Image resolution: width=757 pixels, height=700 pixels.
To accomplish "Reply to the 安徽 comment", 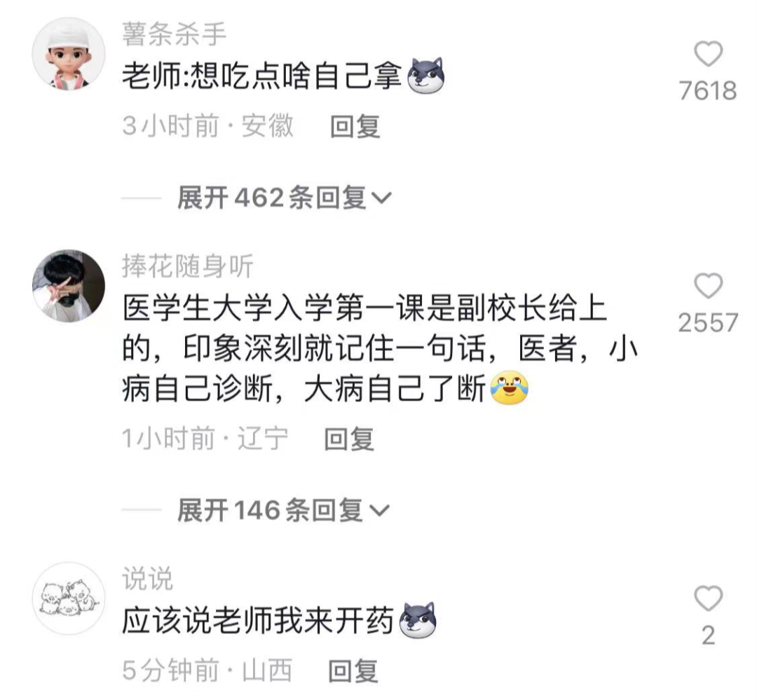I will pos(355,127).
